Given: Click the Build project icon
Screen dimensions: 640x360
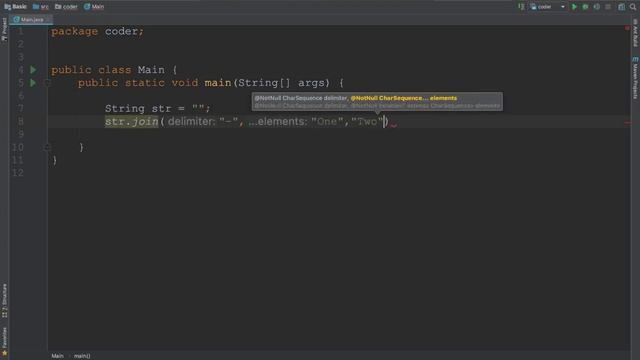Looking at the screenshot, I should coord(521,7).
